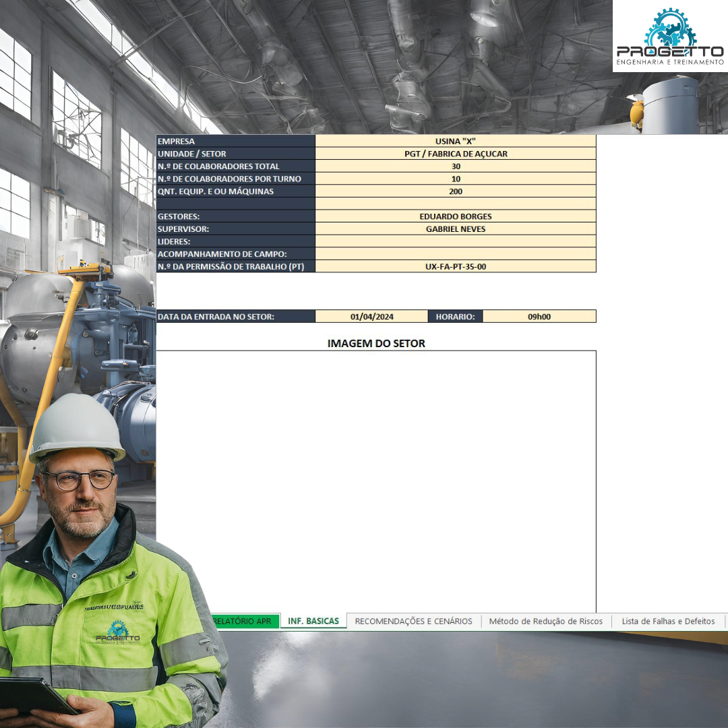Select equipment quantity cell showing 200
The image size is (728, 728).
click(x=456, y=191)
